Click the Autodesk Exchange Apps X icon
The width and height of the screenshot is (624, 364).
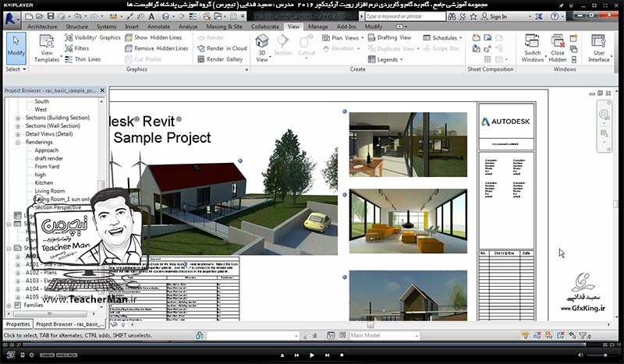click(x=538, y=16)
